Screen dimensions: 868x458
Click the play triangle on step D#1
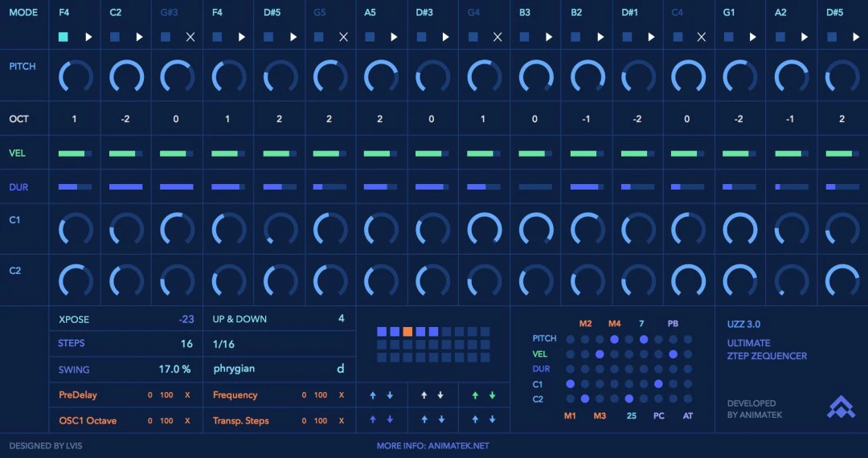click(x=652, y=37)
